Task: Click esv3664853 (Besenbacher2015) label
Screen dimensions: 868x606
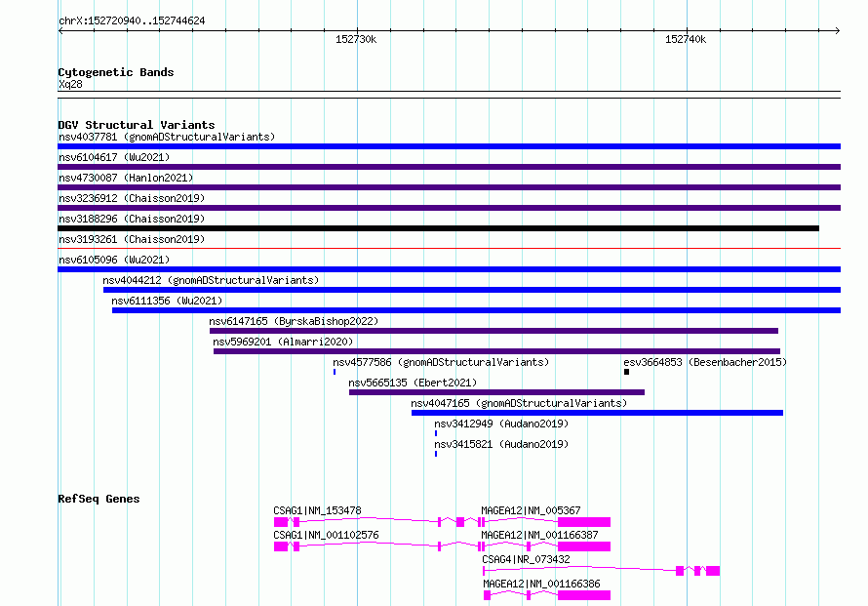Action: pos(705,362)
